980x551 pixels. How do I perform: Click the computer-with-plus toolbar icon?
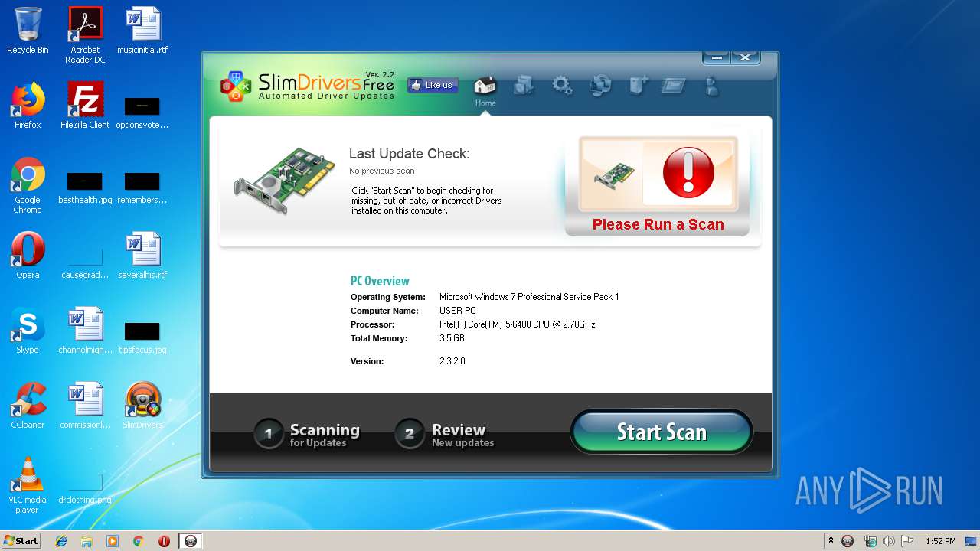(638, 85)
